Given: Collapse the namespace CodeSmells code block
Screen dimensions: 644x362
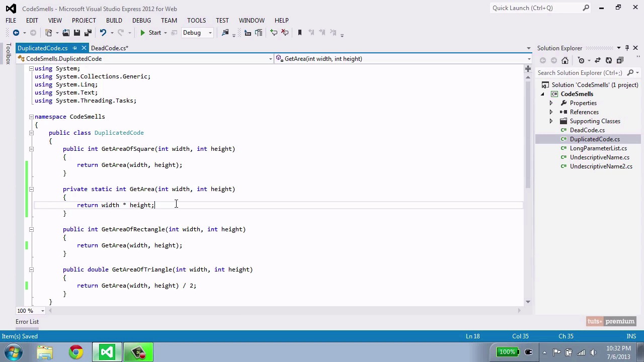Looking at the screenshot, I should (x=31, y=117).
